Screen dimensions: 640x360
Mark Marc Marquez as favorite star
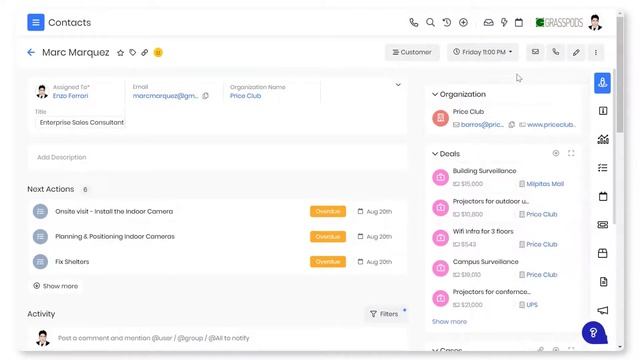120,53
